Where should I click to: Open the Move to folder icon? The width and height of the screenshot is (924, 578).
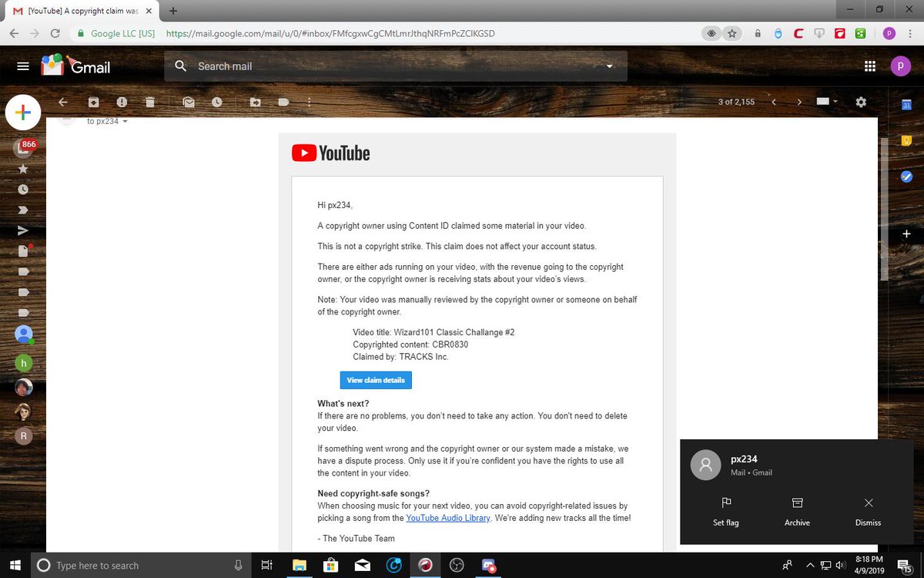(255, 102)
